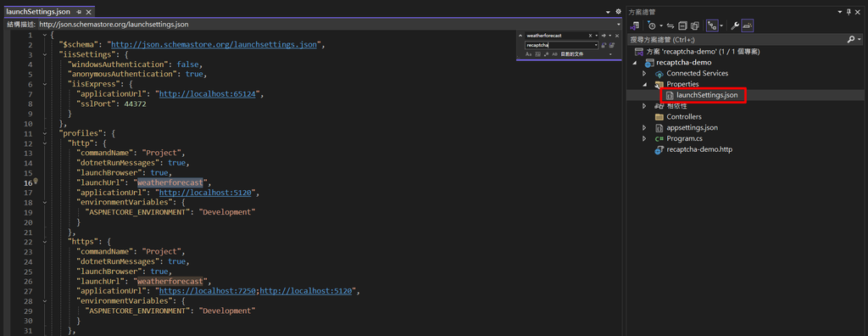Open find history dropdown arrow
868x336 pixels.
pos(597,36)
